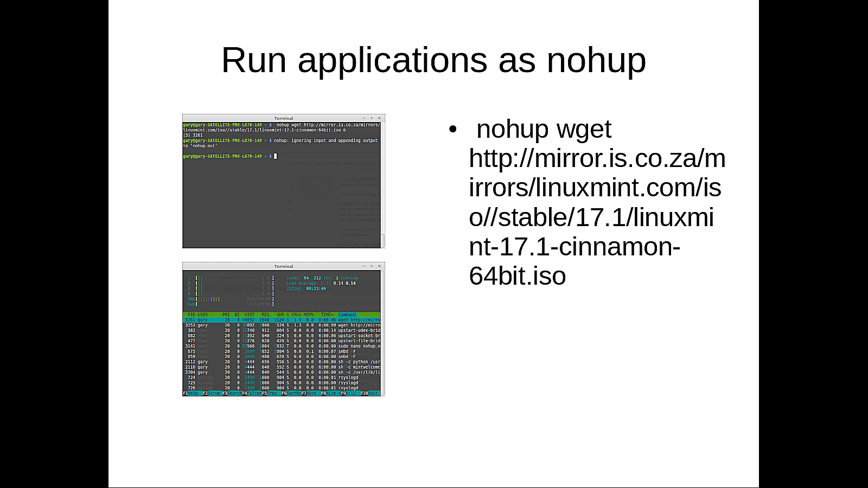Close the nohup wget Terminal window
This screenshot has height=488, width=868.
(379, 118)
